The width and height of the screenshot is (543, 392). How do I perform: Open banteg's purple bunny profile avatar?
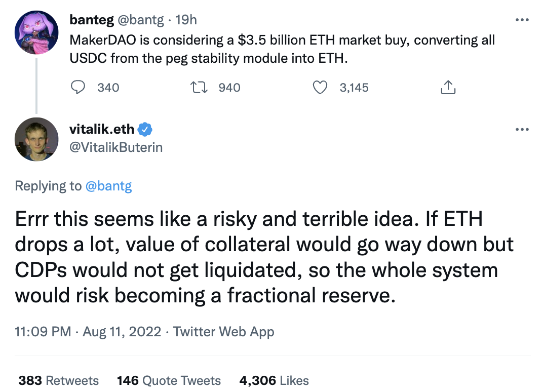tap(36, 32)
